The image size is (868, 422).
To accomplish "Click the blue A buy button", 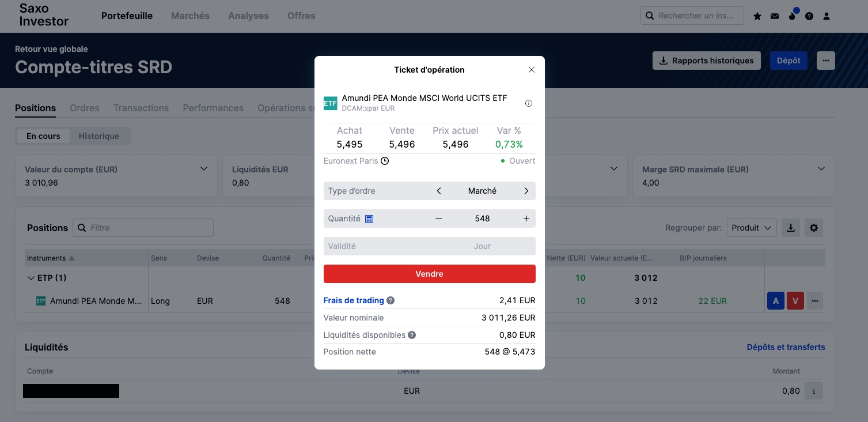I will tap(776, 300).
